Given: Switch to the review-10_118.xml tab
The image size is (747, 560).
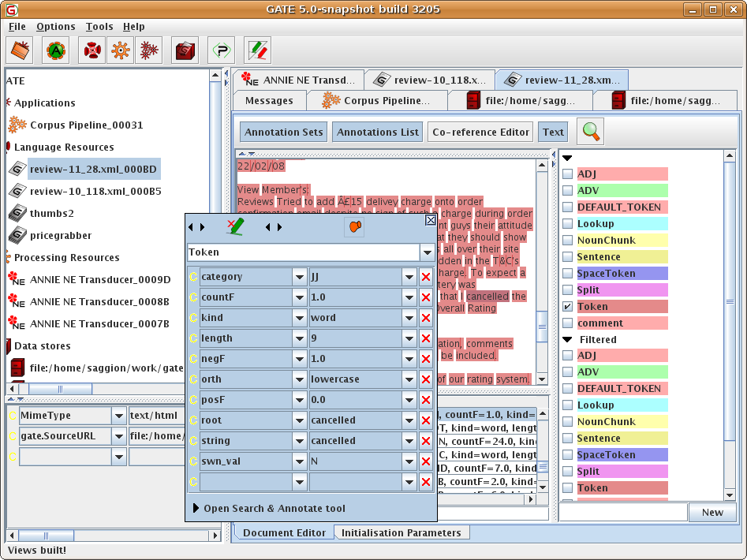Looking at the screenshot, I should point(430,80).
